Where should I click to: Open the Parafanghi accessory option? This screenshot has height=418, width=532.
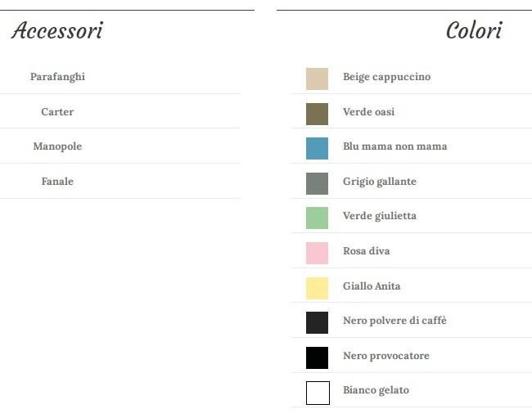click(57, 77)
